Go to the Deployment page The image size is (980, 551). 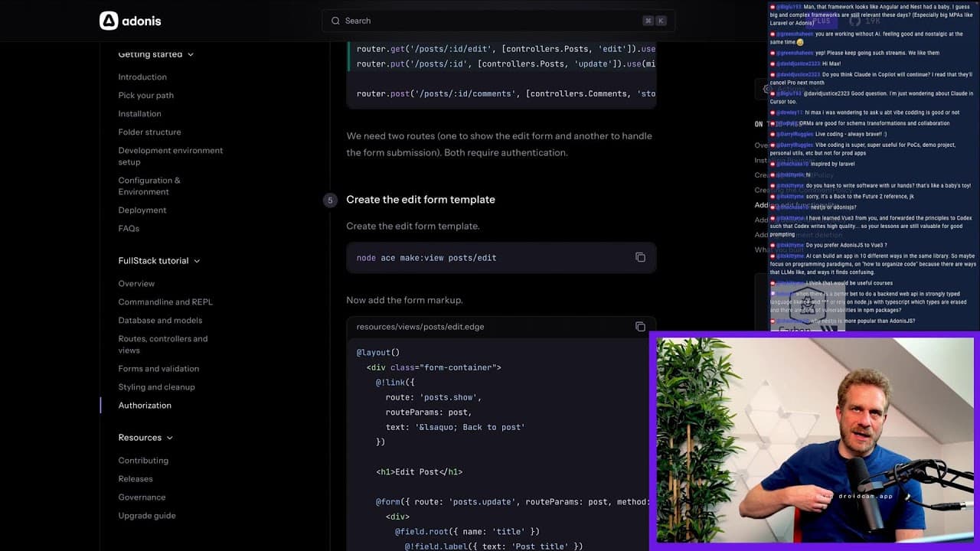click(x=142, y=210)
